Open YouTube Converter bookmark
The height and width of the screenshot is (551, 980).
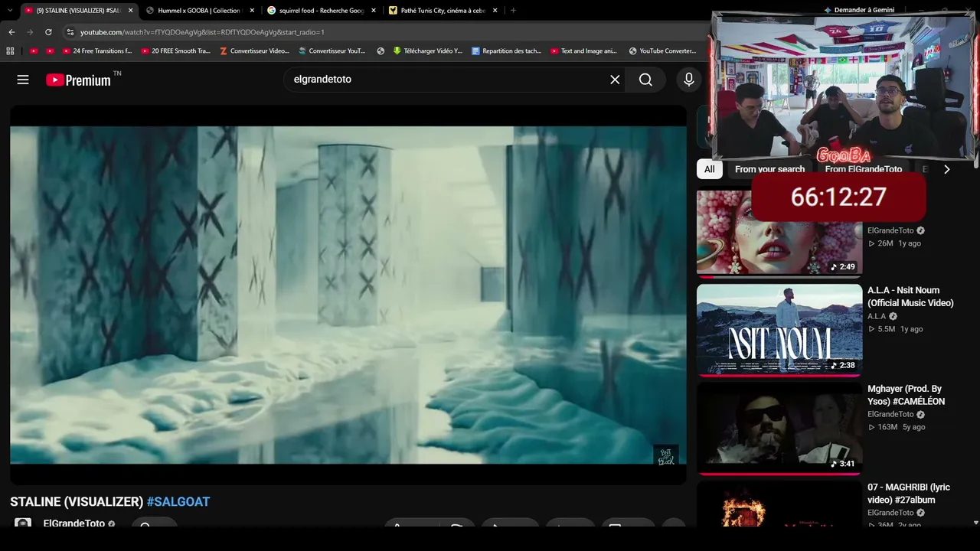click(662, 51)
